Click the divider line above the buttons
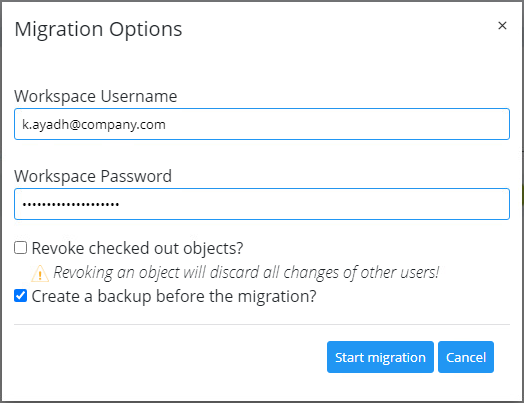 pyautogui.click(x=262, y=324)
